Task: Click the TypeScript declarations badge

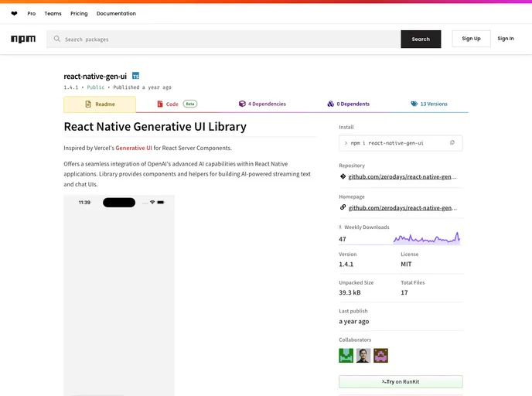Action: [x=136, y=76]
